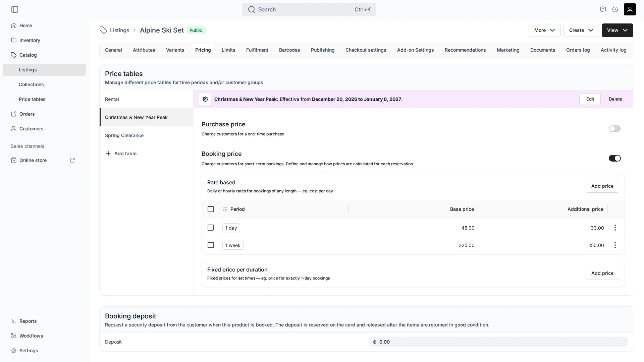Toggle the dark mode moon icon
The width and height of the screenshot is (644, 362).
(x=615, y=9)
